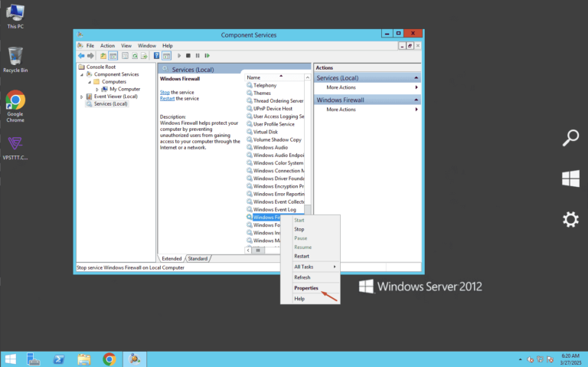Open Google Chrome from the taskbar
The image size is (588, 367).
coord(109,359)
